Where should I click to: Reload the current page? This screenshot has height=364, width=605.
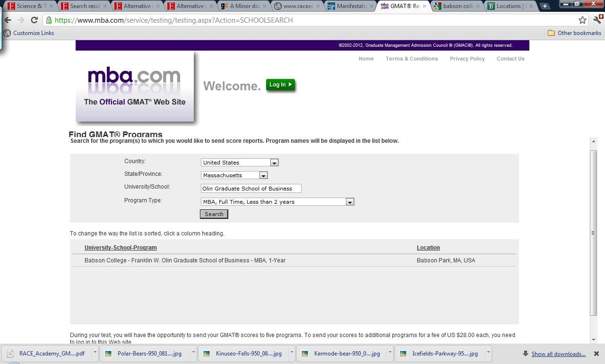point(34,20)
